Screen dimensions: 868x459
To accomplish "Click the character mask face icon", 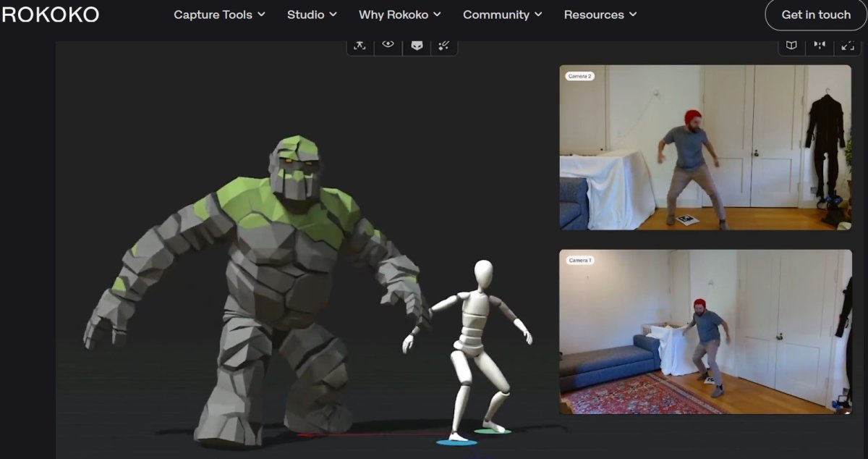I will click(417, 46).
